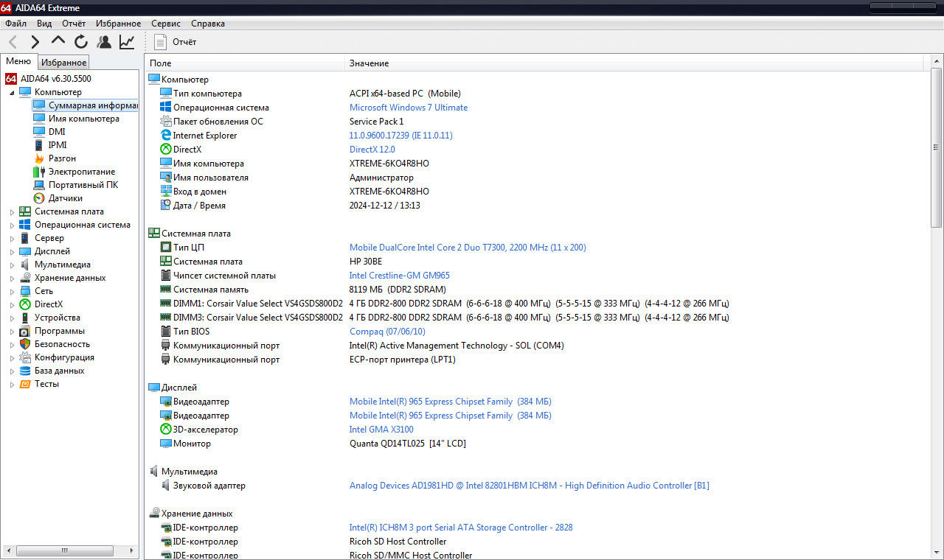
Task: Expand the Сеть tree node
Action: [12, 291]
